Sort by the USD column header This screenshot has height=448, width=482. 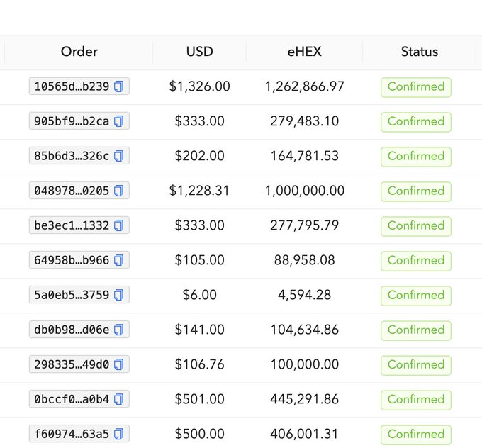click(199, 52)
